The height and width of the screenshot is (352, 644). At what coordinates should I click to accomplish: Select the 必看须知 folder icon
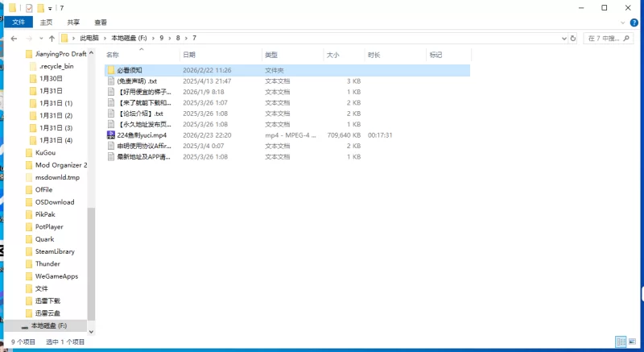click(111, 71)
